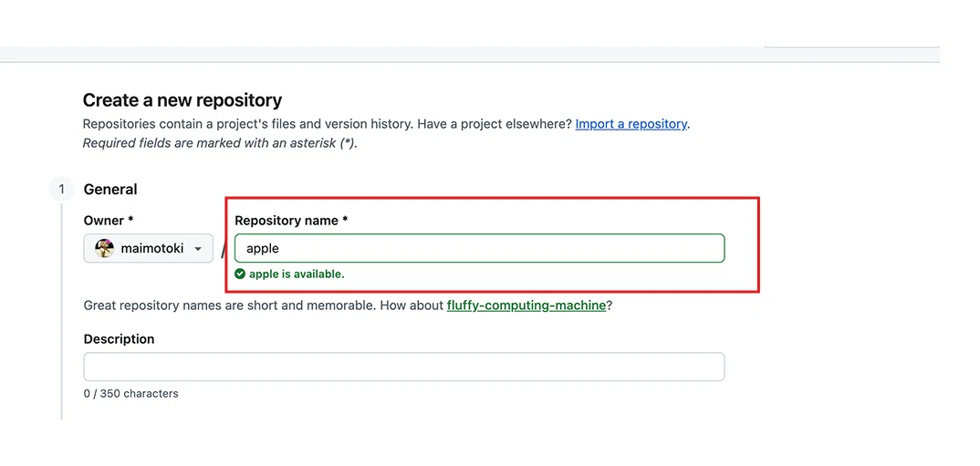
Task: Click the 'apple is available.' message
Action: click(297, 274)
